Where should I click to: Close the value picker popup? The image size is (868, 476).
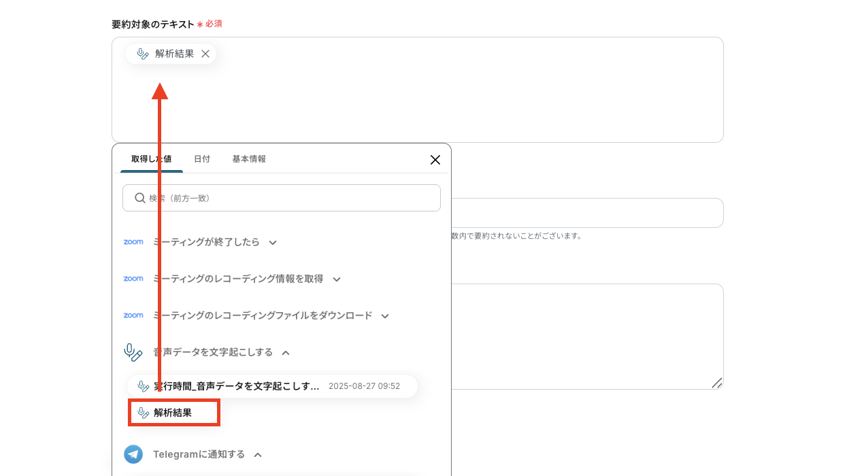click(x=435, y=159)
